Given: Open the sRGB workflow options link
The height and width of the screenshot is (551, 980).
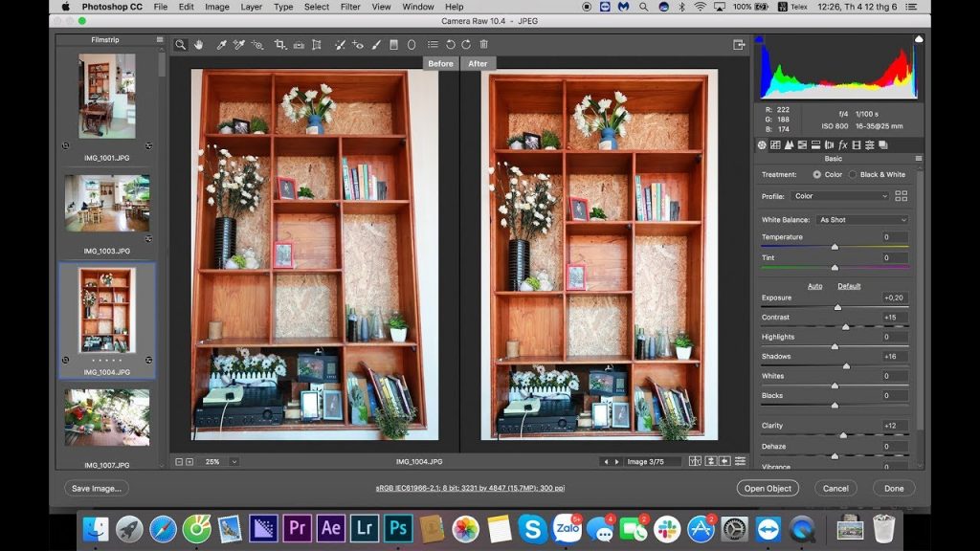Looking at the screenshot, I should pos(470,488).
